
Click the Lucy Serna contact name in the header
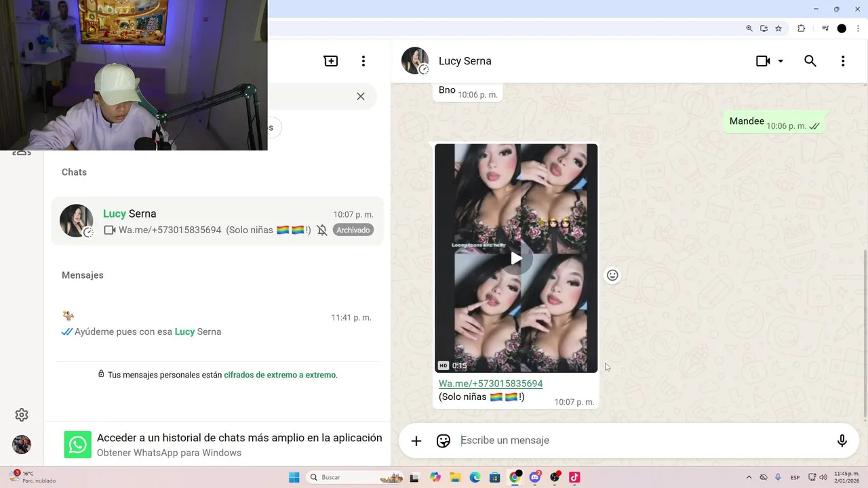(x=465, y=61)
